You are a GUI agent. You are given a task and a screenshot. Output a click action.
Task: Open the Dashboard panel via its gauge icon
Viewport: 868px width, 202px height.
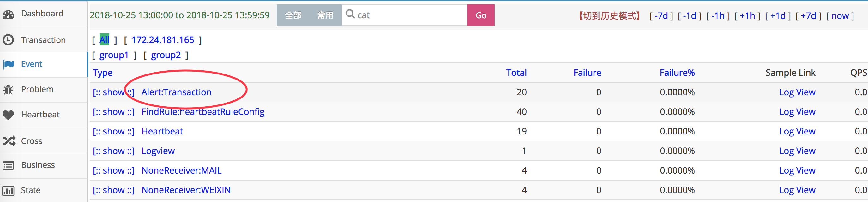pos(9,14)
